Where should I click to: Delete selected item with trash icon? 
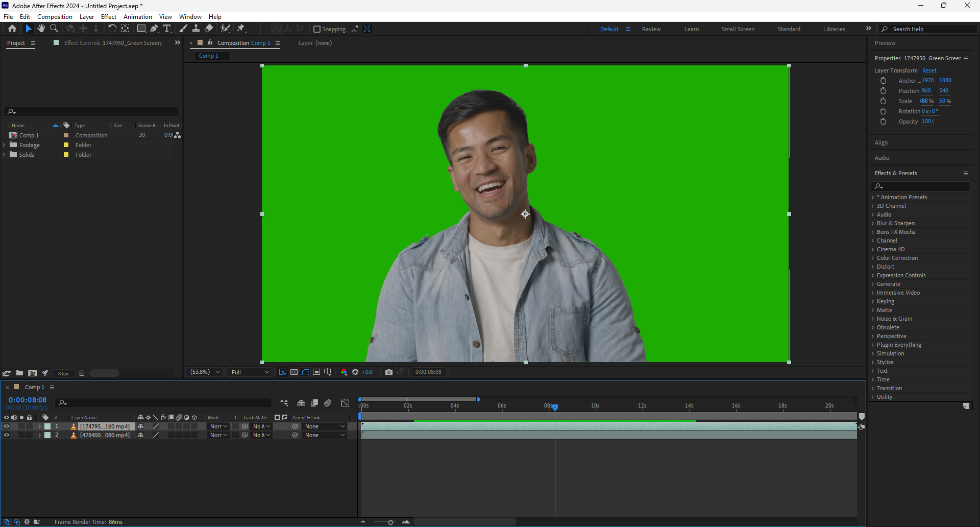click(82, 373)
